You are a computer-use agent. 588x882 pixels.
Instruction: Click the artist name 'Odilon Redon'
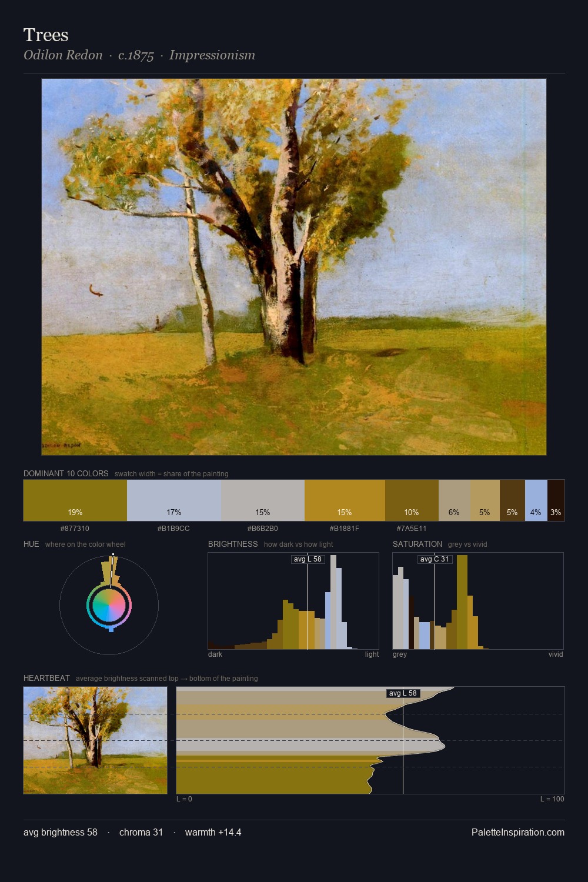(x=63, y=55)
